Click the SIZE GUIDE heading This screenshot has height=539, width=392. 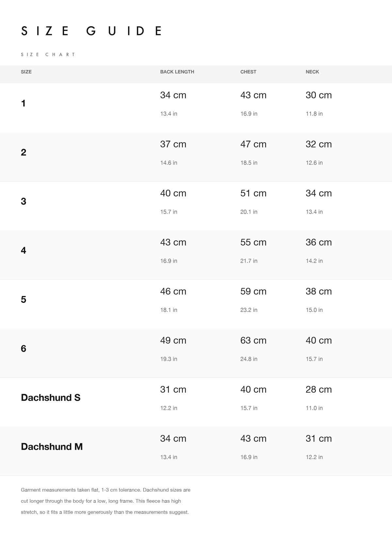[x=91, y=31]
